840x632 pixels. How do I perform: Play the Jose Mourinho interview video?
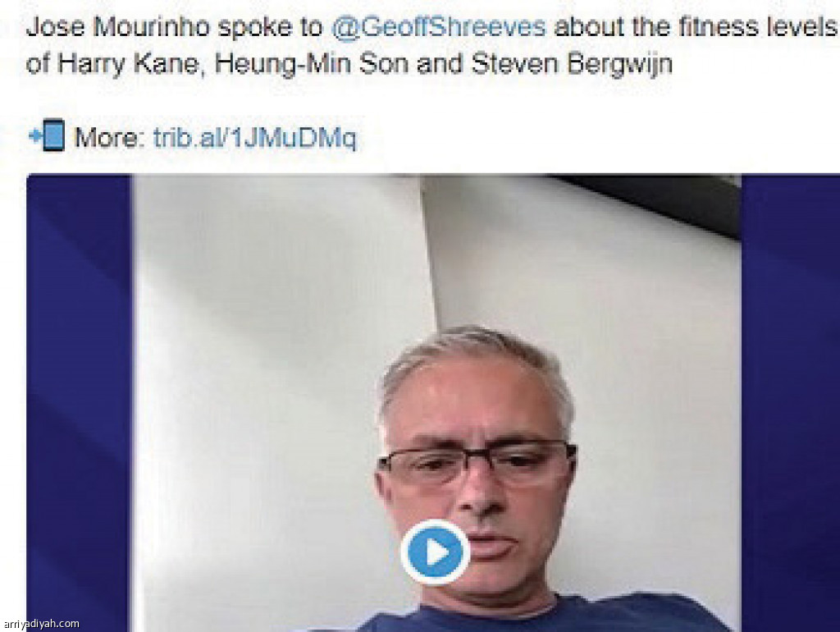pyautogui.click(x=435, y=552)
